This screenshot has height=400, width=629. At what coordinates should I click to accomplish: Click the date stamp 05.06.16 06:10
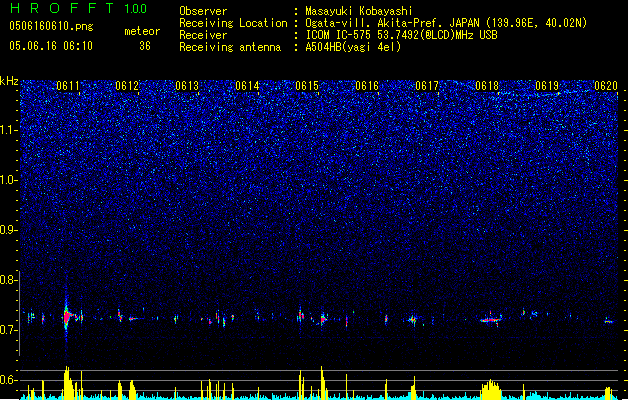pyautogui.click(x=51, y=46)
